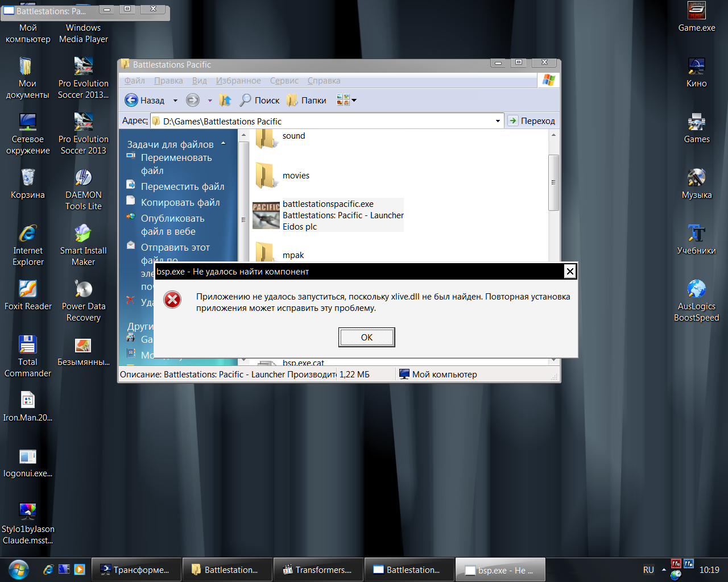Image resolution: width=728 pixels, height=582 pixels.
Task: Close the bsp.exe error dialog
Action: pos(569,272)
